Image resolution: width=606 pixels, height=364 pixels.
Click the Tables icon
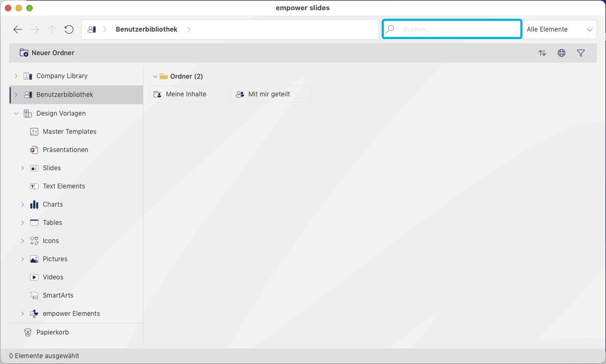coord(34,223)
